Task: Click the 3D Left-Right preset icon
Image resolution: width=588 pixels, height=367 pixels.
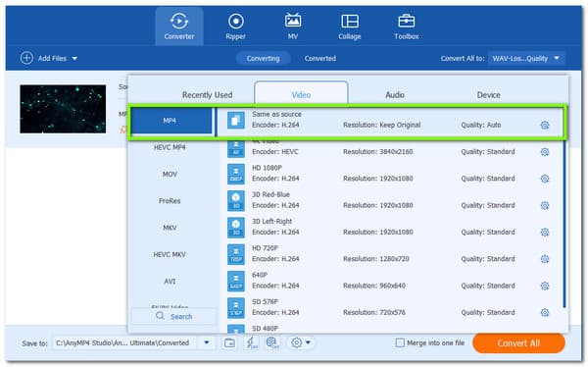Action: pos(236,228)
